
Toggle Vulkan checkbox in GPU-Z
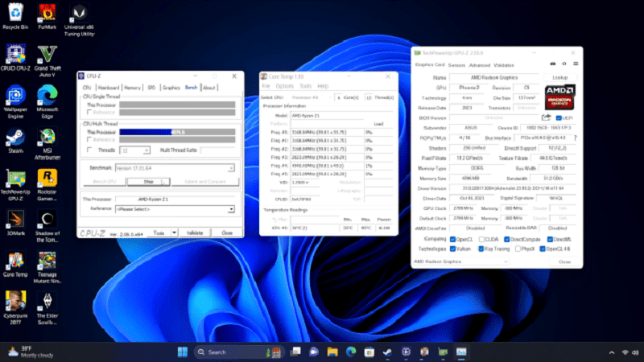[x=452, y=249]
